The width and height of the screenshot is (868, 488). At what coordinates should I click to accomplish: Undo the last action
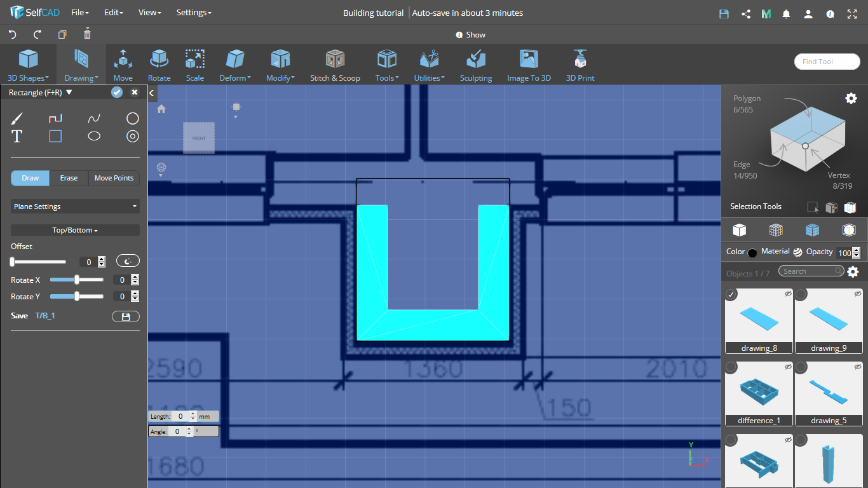pyautogui.click(x=12, y=34)
